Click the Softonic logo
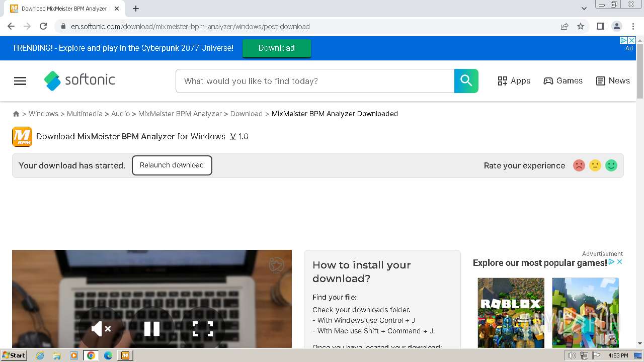This screenshot has width=644, height=362. (79, 80)
